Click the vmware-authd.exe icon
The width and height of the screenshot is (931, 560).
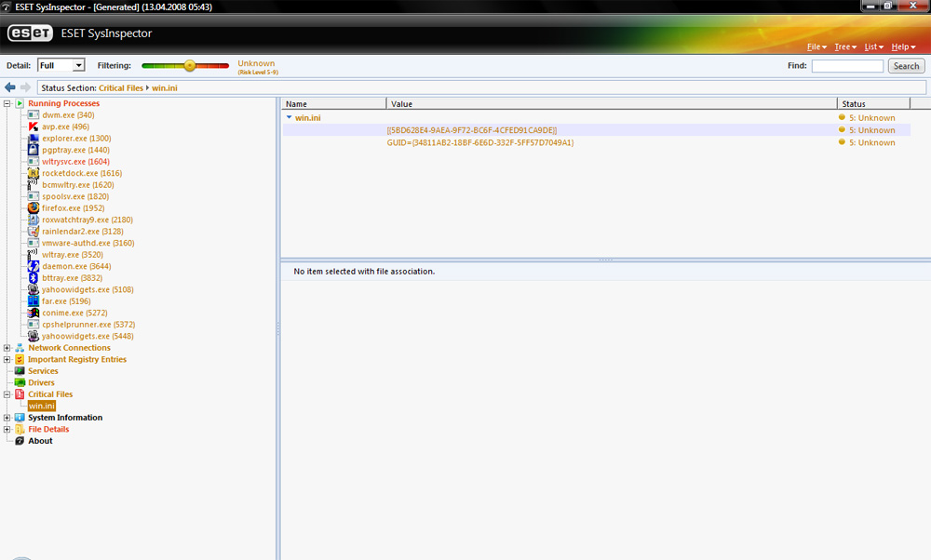34,243
